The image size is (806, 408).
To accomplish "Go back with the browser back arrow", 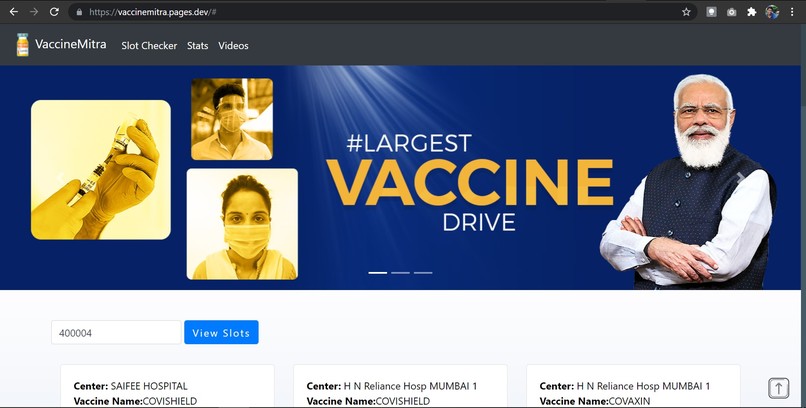I will 14,12.
